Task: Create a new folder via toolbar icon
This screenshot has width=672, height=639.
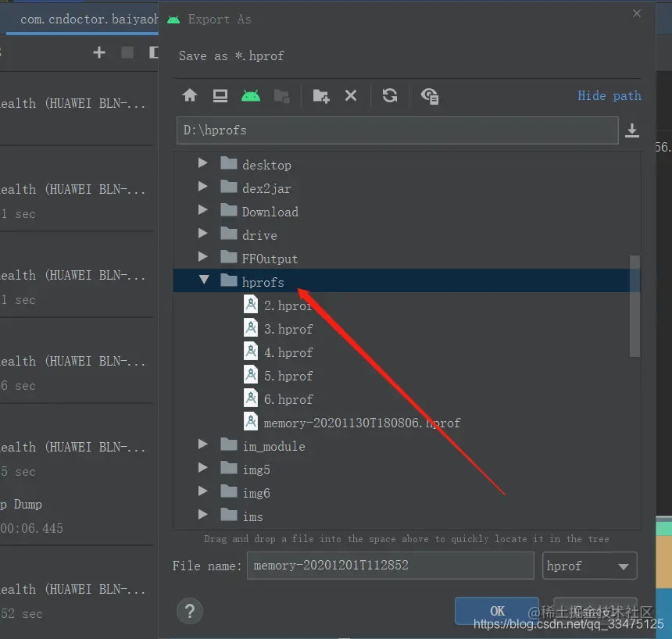Action: pyautogui.click(x=320, y=95)
